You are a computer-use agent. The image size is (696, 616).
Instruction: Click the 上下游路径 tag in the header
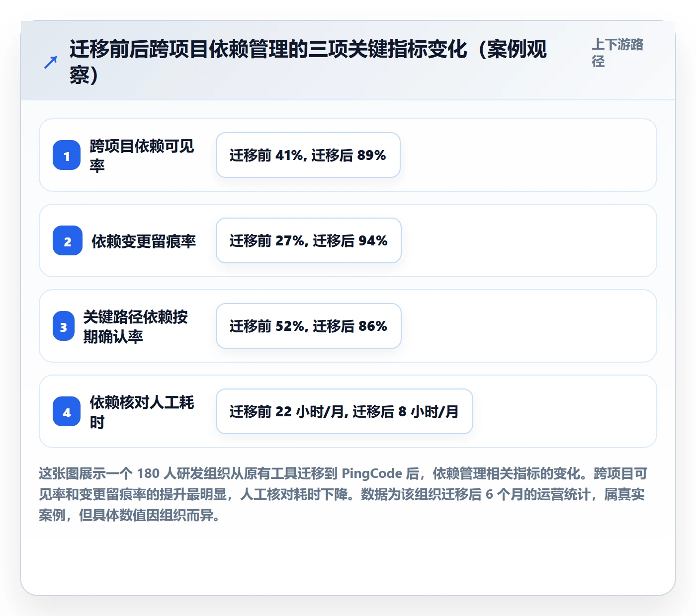[x=617, y=53]
